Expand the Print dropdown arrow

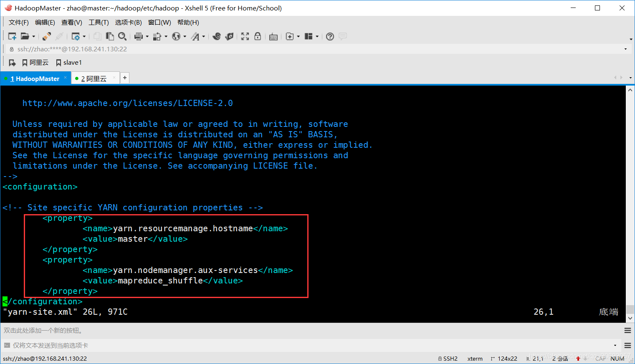point(147,36)
